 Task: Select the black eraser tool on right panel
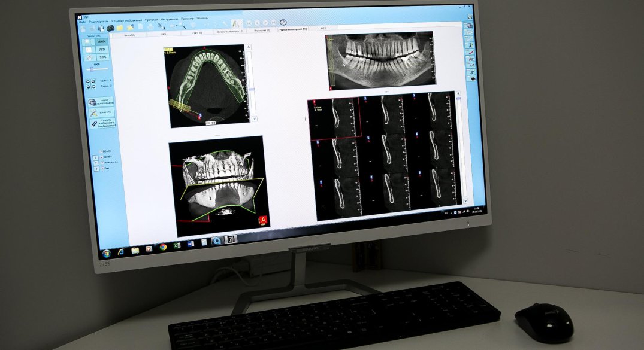point(472,78)
